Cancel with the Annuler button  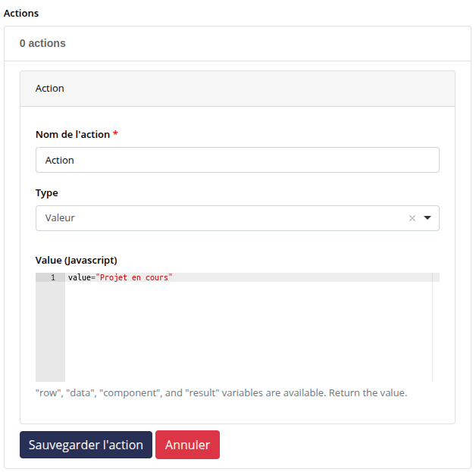(187, 445)
